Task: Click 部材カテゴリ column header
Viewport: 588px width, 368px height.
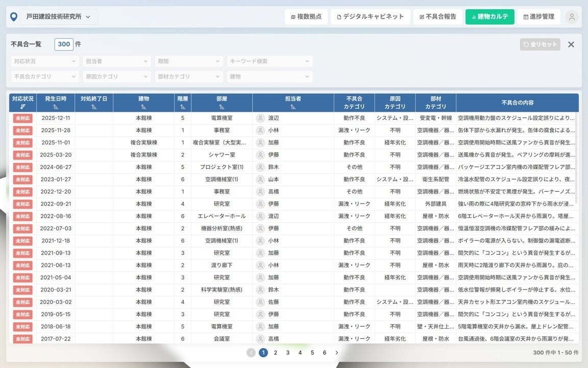Action: (436, 103)
